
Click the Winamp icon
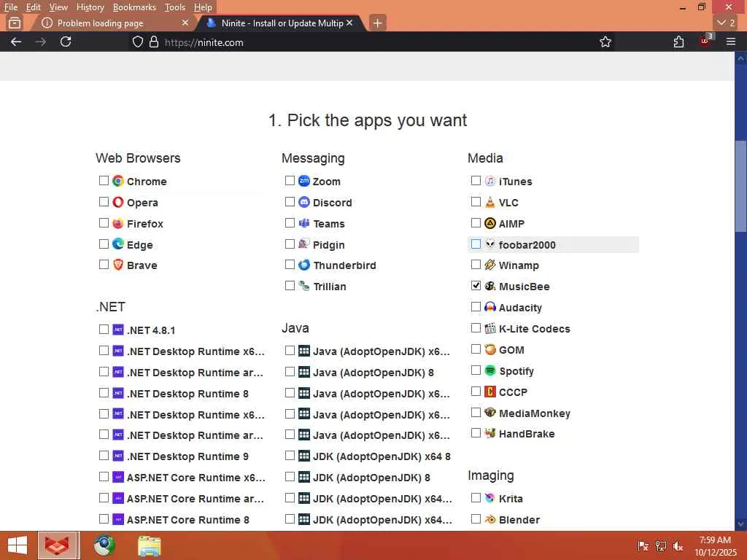[489, 265]
